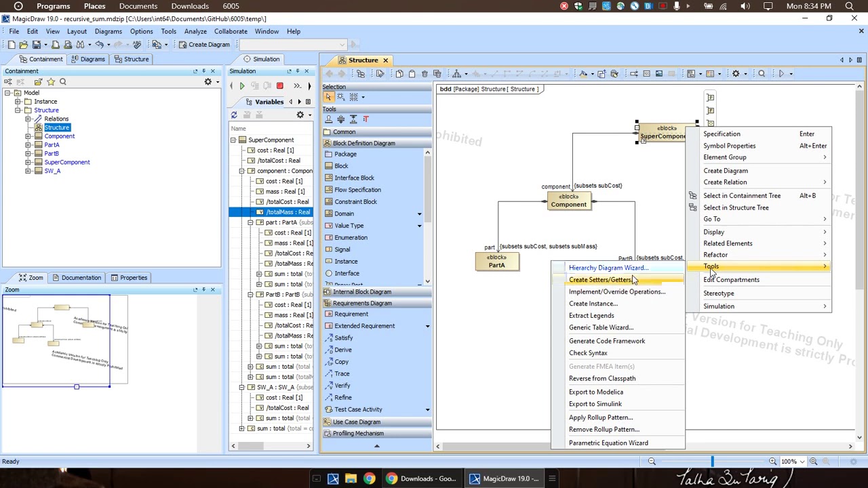Click the diagram overview thumbnail in Zoom panel
The image size is (868, 488).
click(65, 340)
